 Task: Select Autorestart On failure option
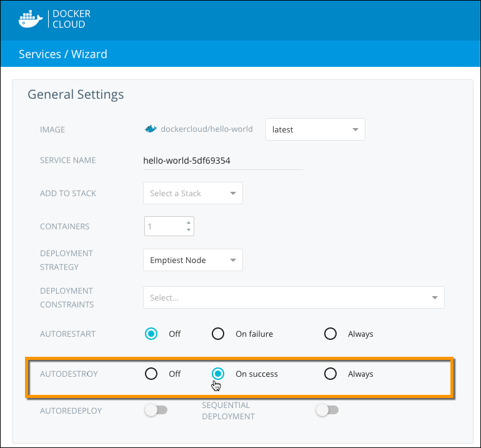pyautogui.click(x=218, y=334)
